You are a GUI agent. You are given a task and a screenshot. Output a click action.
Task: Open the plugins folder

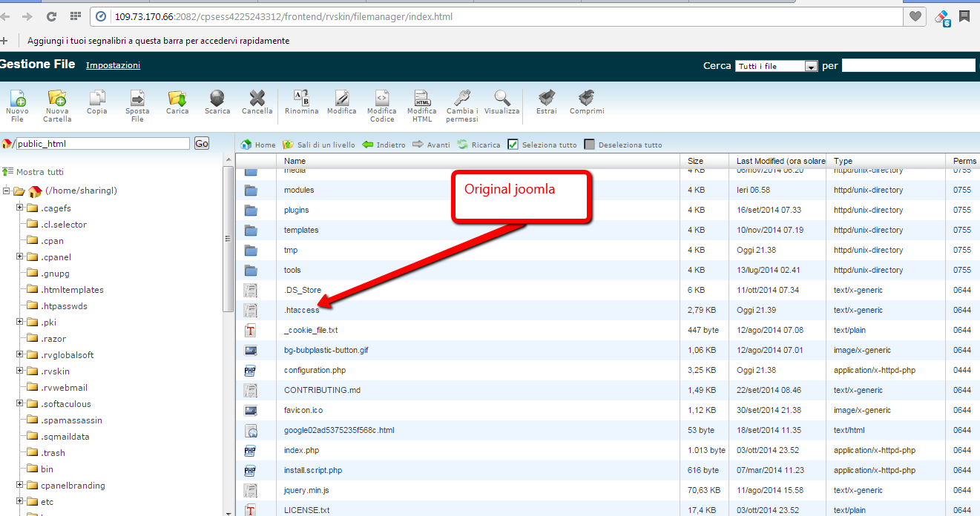pos(297,211)
